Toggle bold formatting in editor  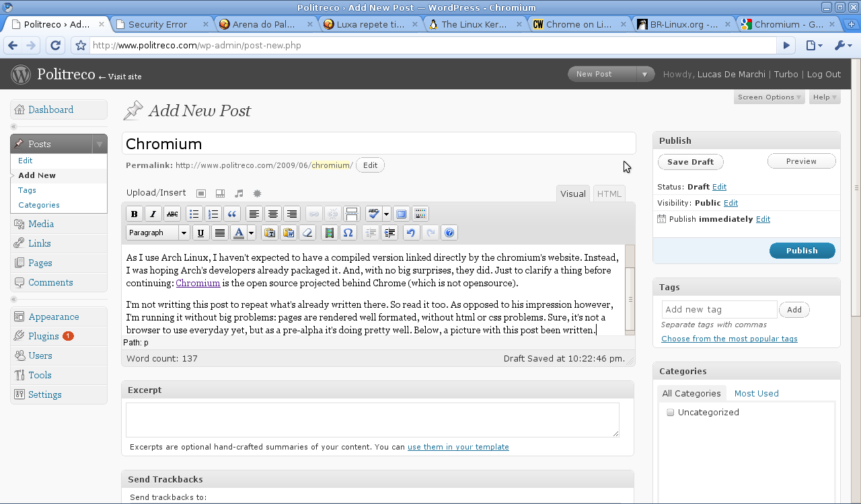pos(135,214)
